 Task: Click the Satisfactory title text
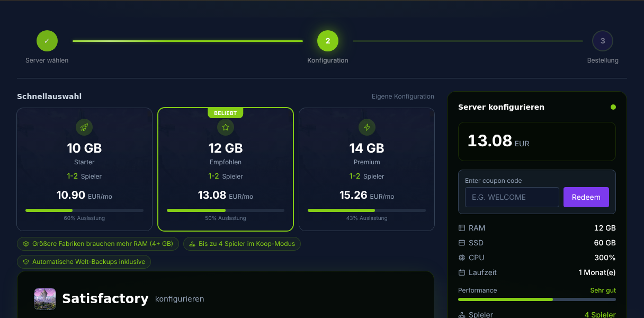pyautogui.click(x=105, y=299)
